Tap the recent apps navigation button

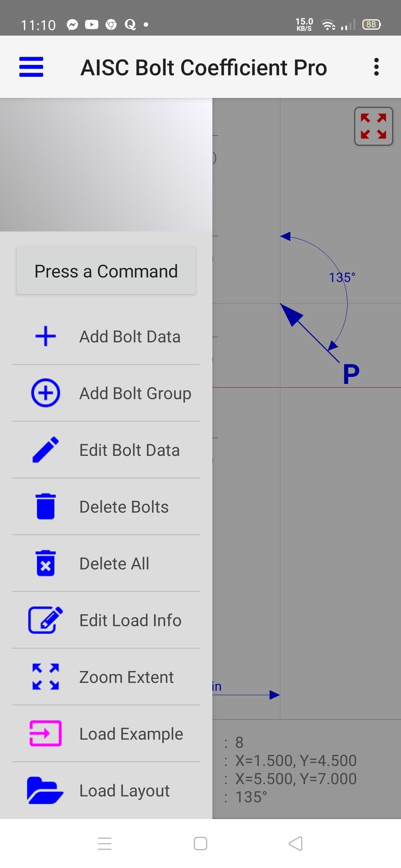[x=105, y=844]
